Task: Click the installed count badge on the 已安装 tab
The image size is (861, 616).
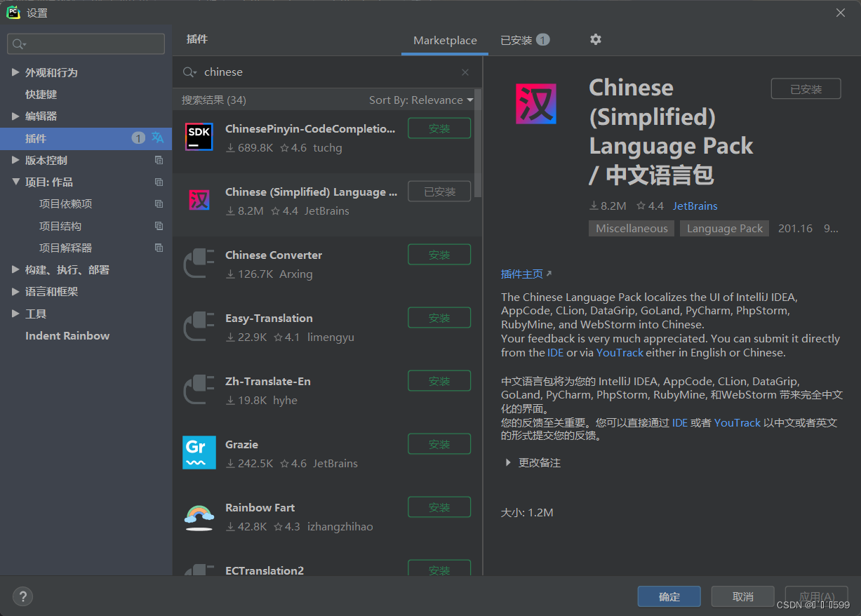Action: [542, 40]
